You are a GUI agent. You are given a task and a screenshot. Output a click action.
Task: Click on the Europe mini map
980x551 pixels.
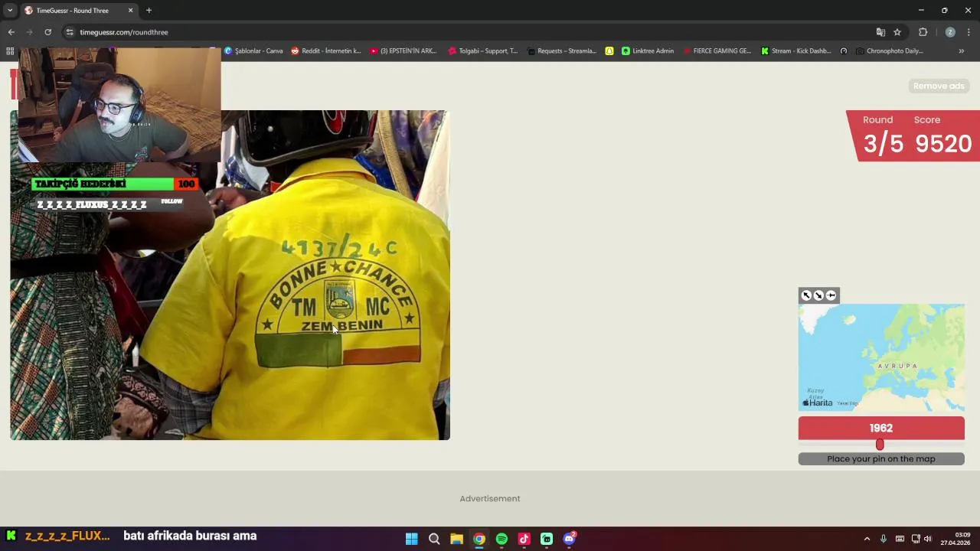pyautogui.click(x=881, y=357)
